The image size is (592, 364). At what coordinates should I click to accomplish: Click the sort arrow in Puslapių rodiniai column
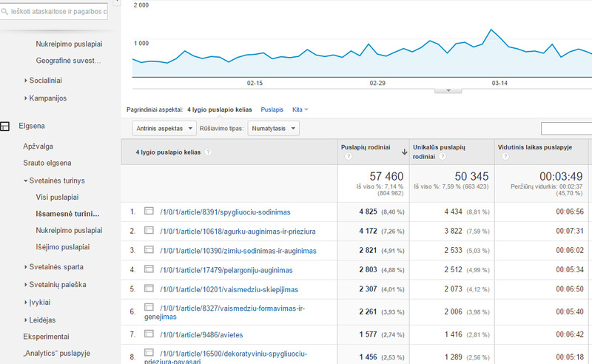point(404,152)
